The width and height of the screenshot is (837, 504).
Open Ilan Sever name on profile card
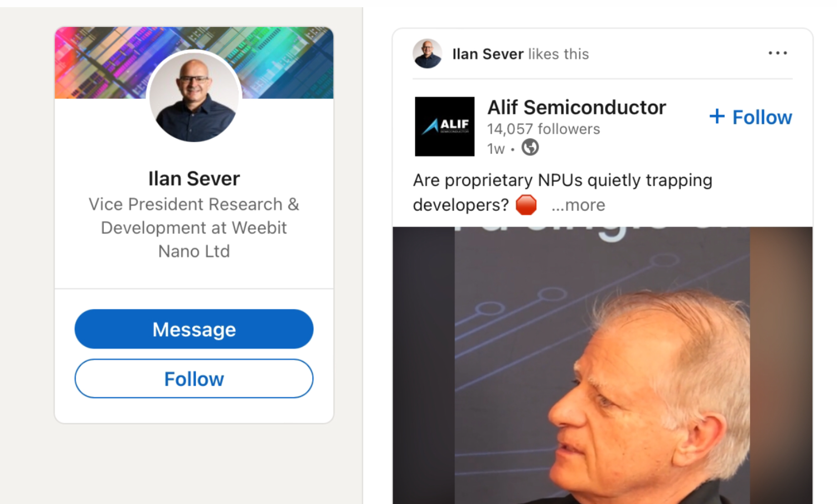pos(194,179)
